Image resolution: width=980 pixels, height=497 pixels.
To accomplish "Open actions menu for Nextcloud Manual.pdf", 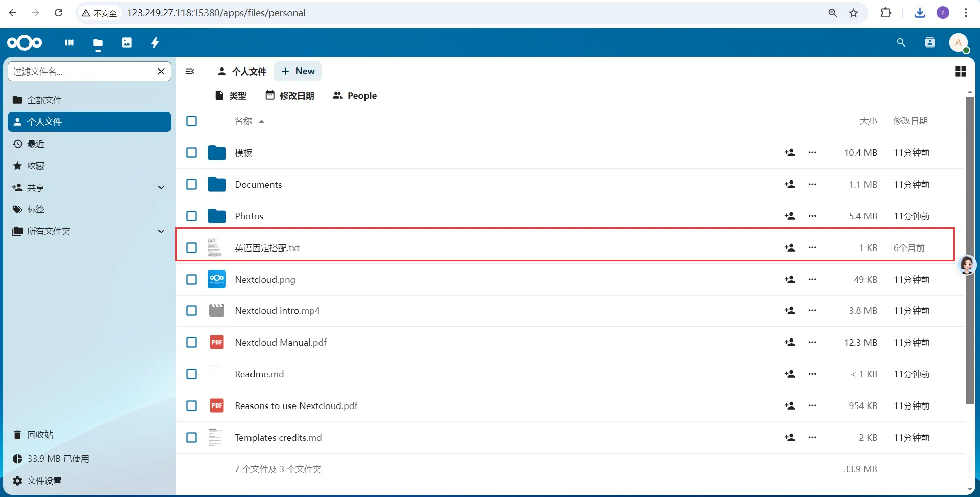I will (x=812, y=342).
